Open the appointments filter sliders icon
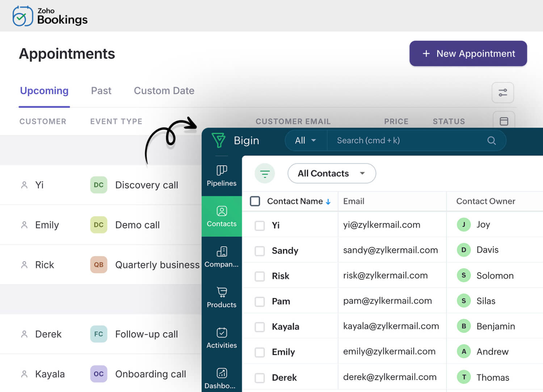 503,93
